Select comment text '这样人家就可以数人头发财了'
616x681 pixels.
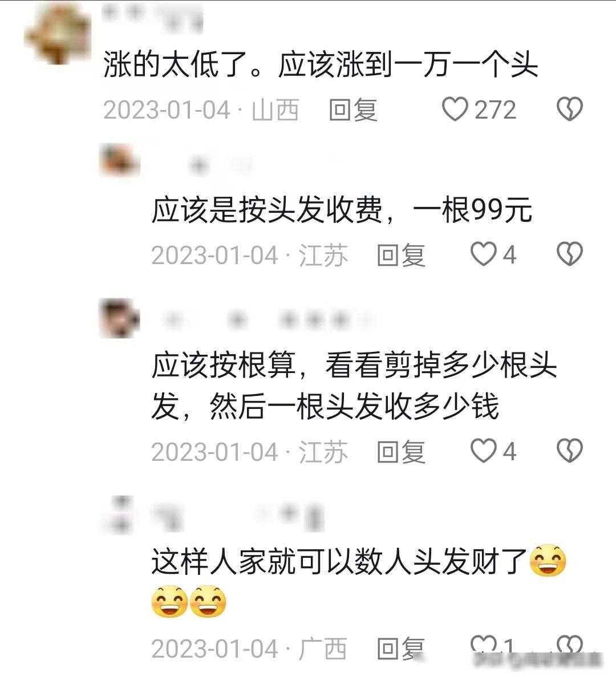point(339,562)
